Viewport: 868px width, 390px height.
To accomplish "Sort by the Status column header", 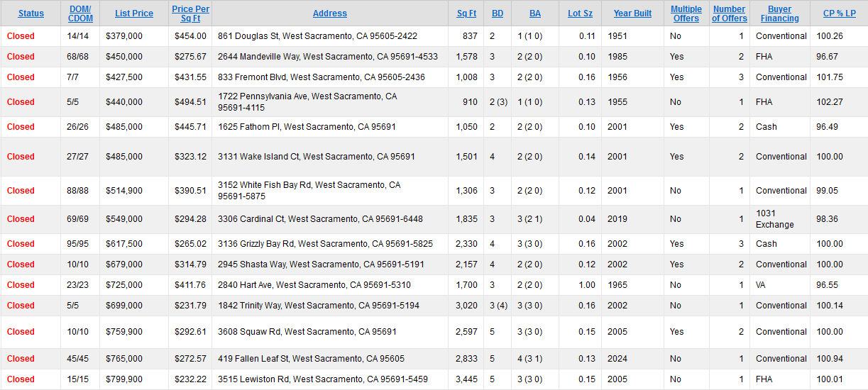I will [x=31, y=13].
